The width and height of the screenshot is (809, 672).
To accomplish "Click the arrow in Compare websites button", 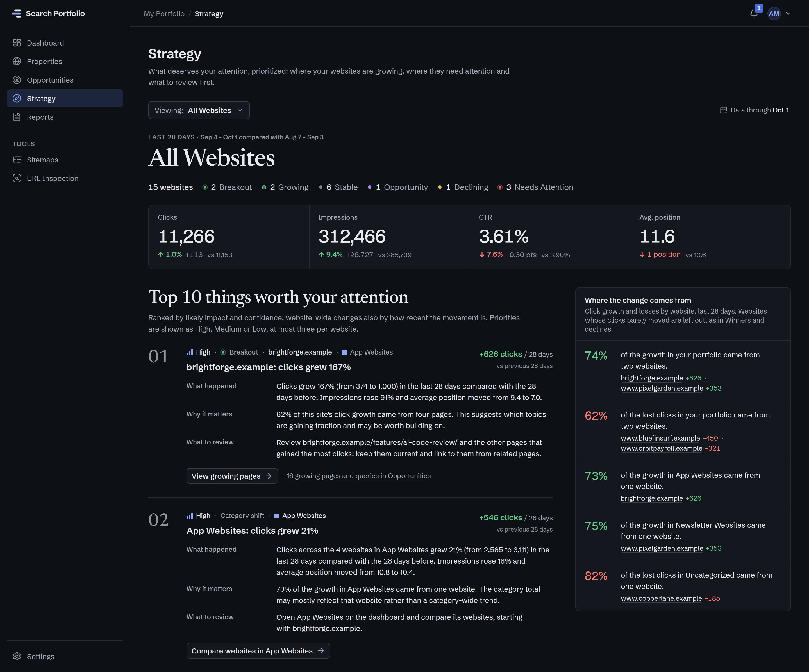I will 321,651.
